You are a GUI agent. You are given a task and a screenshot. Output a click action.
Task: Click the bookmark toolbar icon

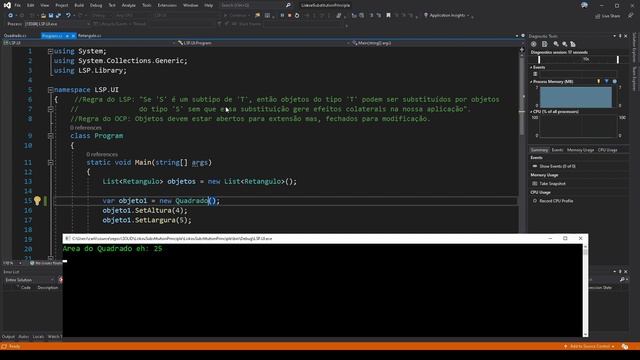point(388,16)
